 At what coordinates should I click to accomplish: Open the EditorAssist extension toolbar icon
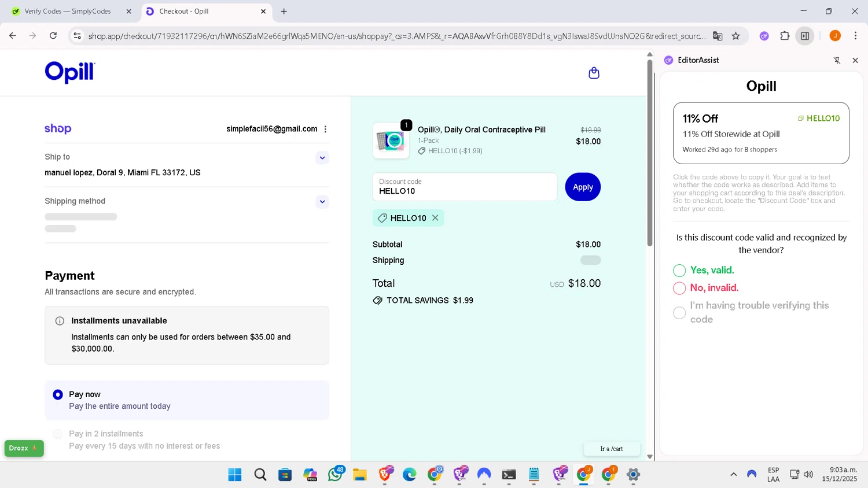click(764, 36)
